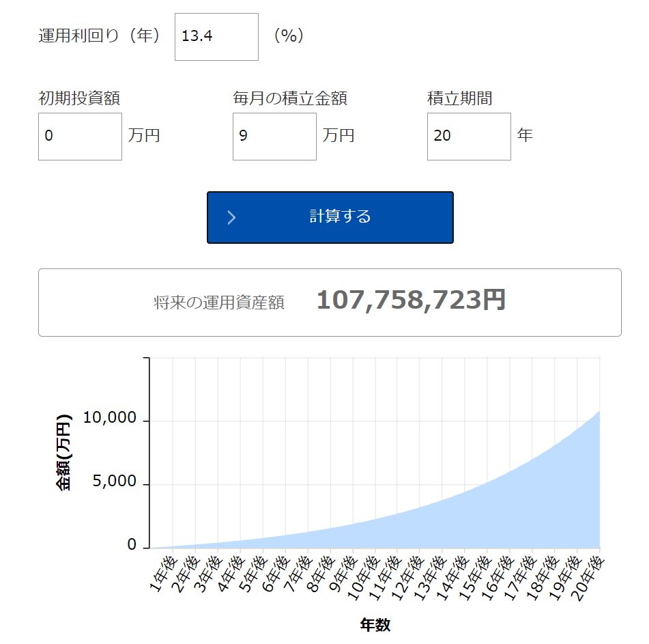
Task: Click the 5年後 label on chart axis
Action: point(253,574)
